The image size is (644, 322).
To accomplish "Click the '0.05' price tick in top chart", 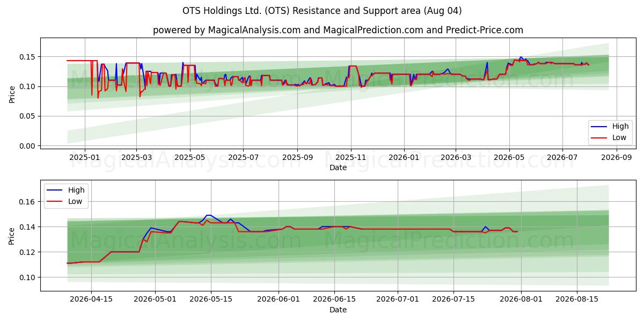I will (28, 116).
